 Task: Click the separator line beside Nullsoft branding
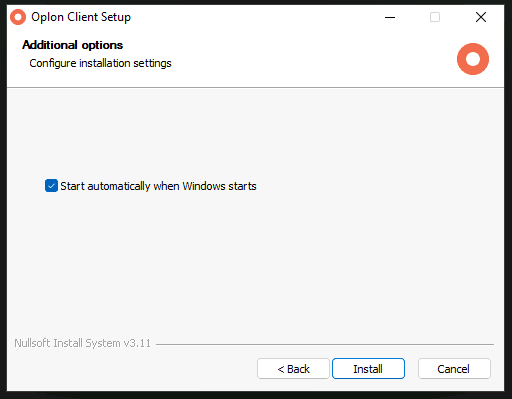pyautogui.click(x=325, y=344)
